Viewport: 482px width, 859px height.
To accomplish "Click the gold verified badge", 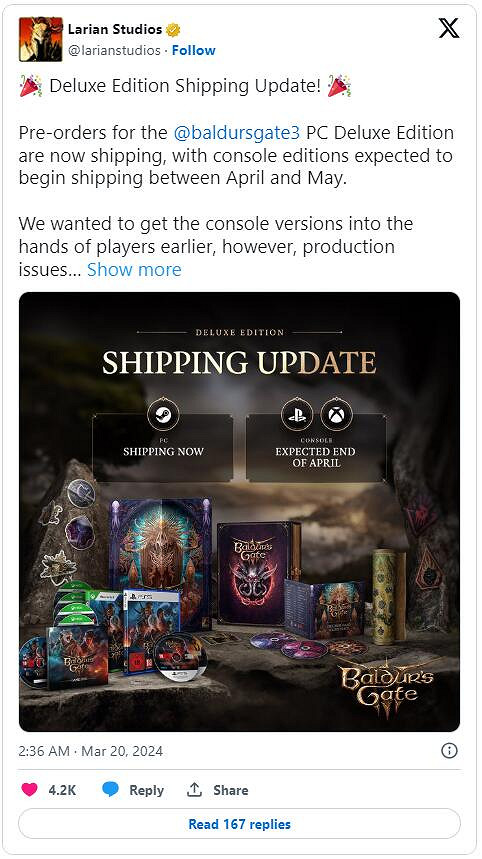I will tap(173, 30).
